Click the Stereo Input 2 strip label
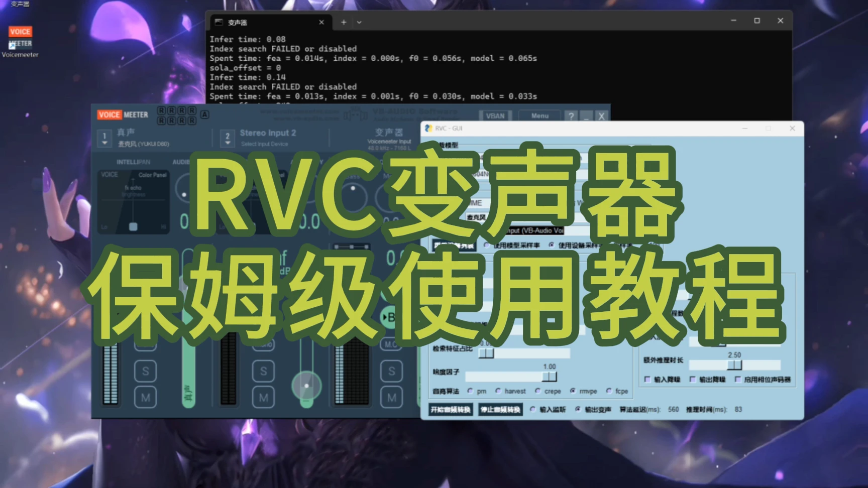868x488 pixels. pos(268,133)
